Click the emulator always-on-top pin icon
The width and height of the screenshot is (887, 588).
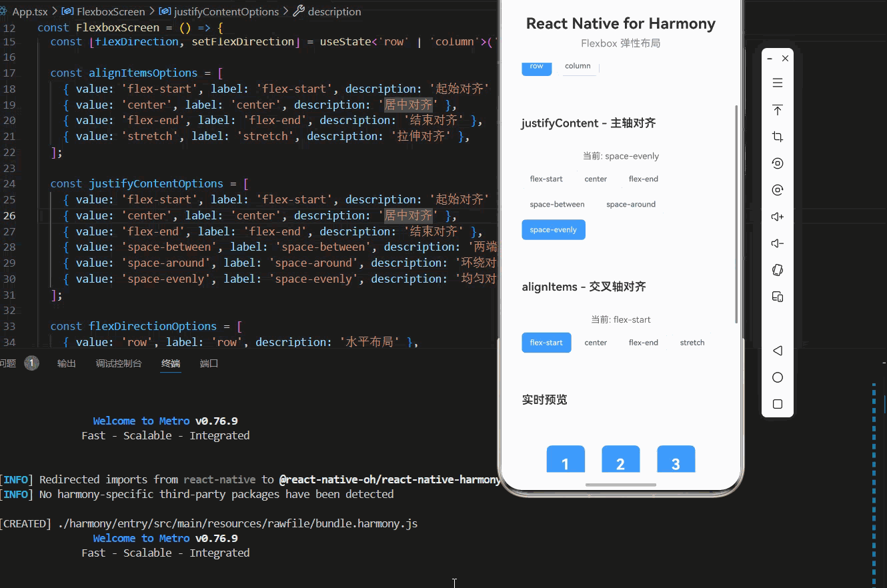click(x=778, y=110)
